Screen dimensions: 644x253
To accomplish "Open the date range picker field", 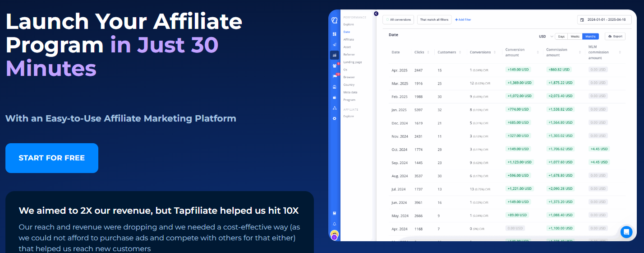I will tap(604, 20).
